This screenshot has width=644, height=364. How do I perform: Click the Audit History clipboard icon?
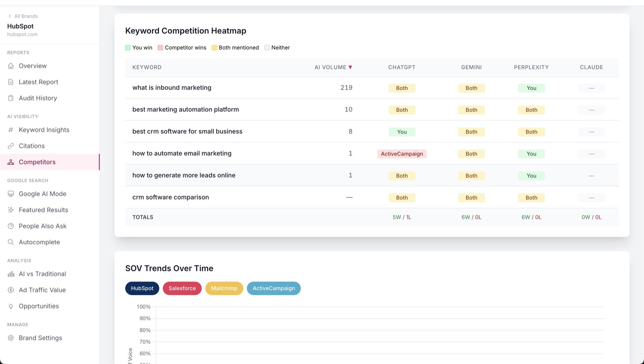[x=11, y=98]
